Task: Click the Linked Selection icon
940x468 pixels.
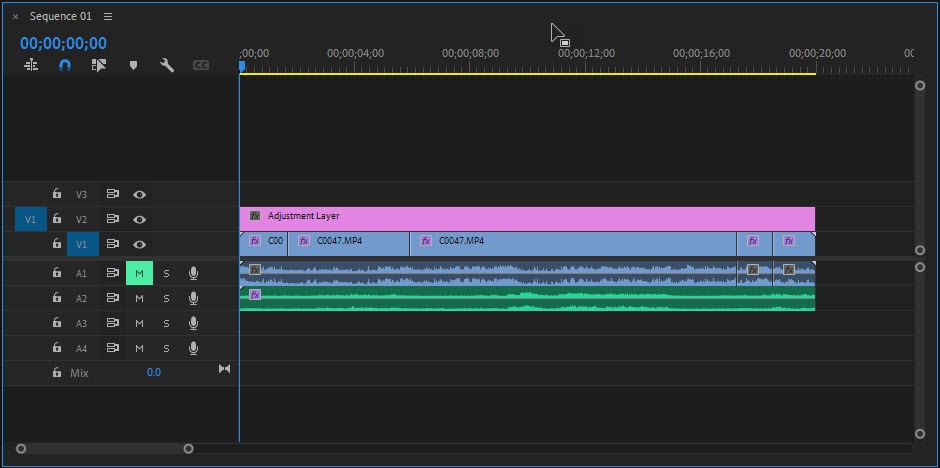Action: (98, 65)
